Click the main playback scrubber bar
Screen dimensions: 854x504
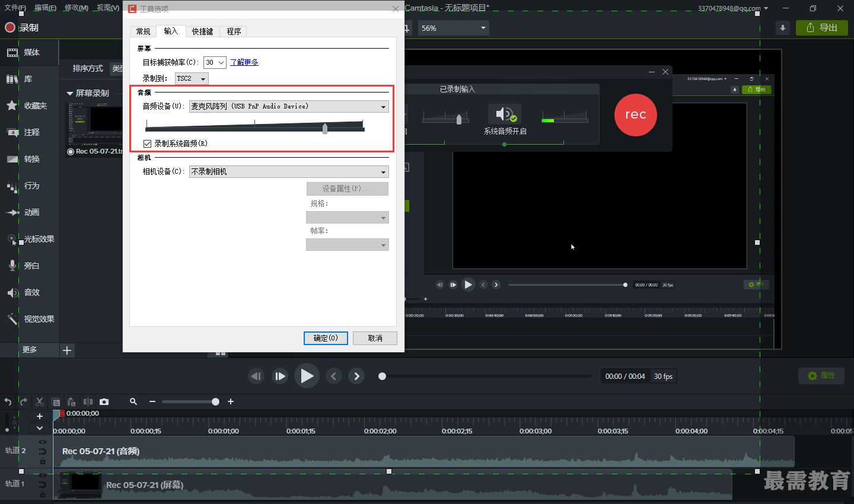click(x=486, y=376)
